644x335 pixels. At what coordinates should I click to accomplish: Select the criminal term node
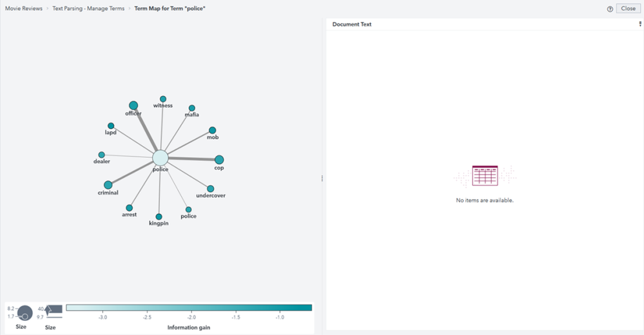108,185
